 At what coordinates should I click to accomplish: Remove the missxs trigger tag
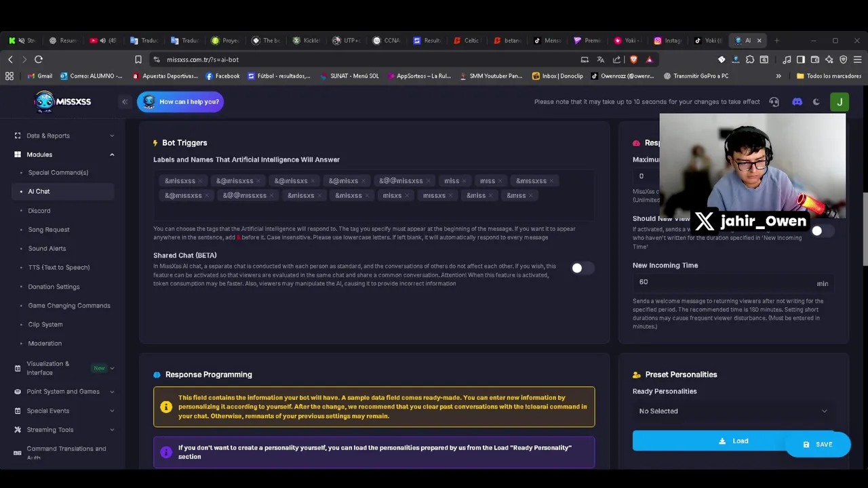click(452, 195)
